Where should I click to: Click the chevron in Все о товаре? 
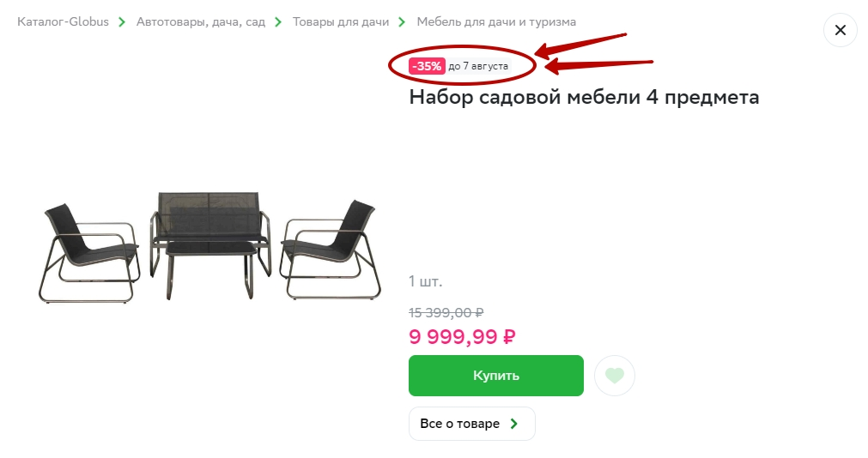click(x=514, y=424)
